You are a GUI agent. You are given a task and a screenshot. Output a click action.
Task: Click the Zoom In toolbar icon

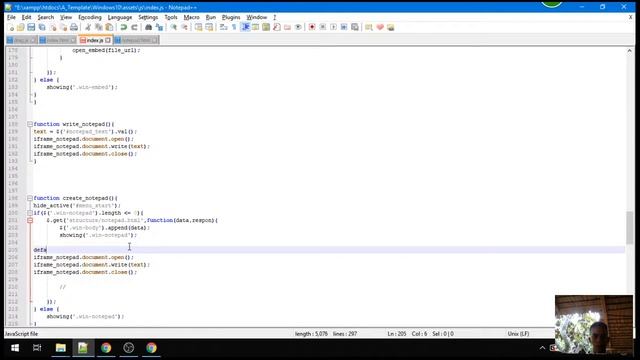pos(173,27)
